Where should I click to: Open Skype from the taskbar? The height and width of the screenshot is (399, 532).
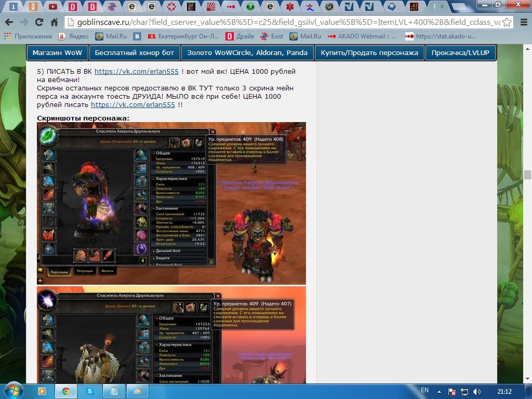point(89,392)
